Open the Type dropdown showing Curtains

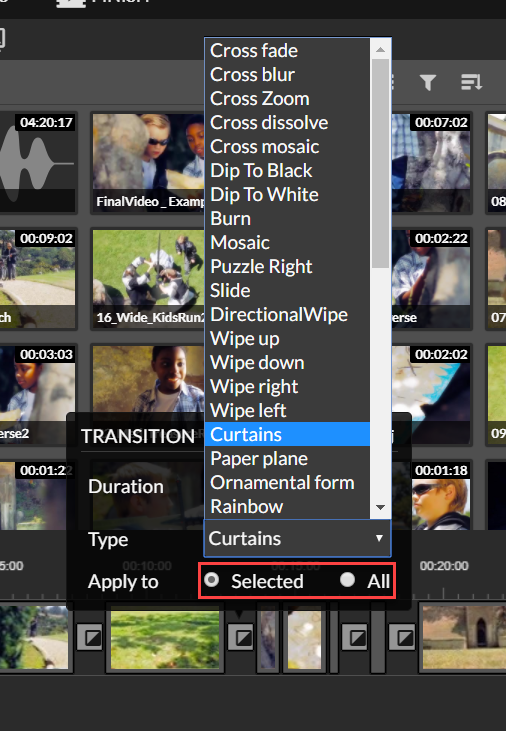[298, 538]
